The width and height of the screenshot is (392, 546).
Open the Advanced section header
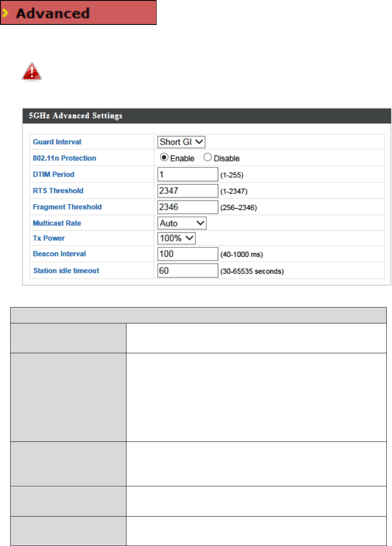pos(78,13)
